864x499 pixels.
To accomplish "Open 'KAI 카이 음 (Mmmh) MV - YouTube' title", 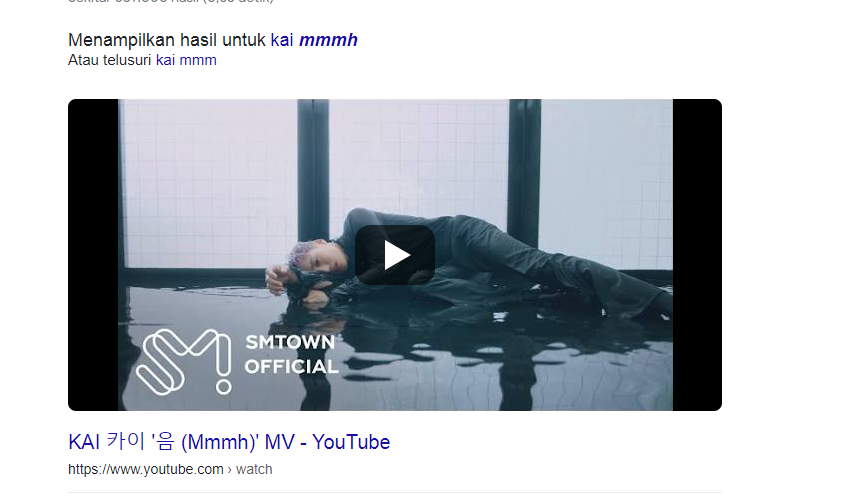I will tap(229, 442).
